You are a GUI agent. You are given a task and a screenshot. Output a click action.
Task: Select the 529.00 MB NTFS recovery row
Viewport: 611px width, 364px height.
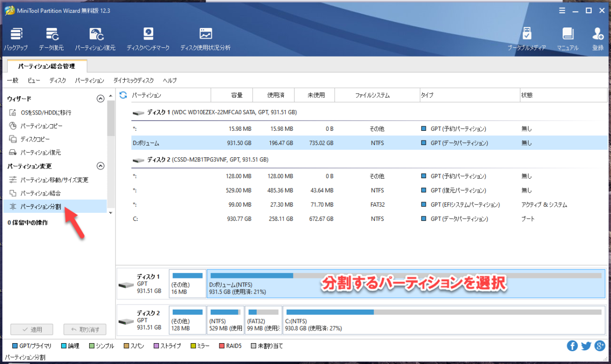pos(369,190)
